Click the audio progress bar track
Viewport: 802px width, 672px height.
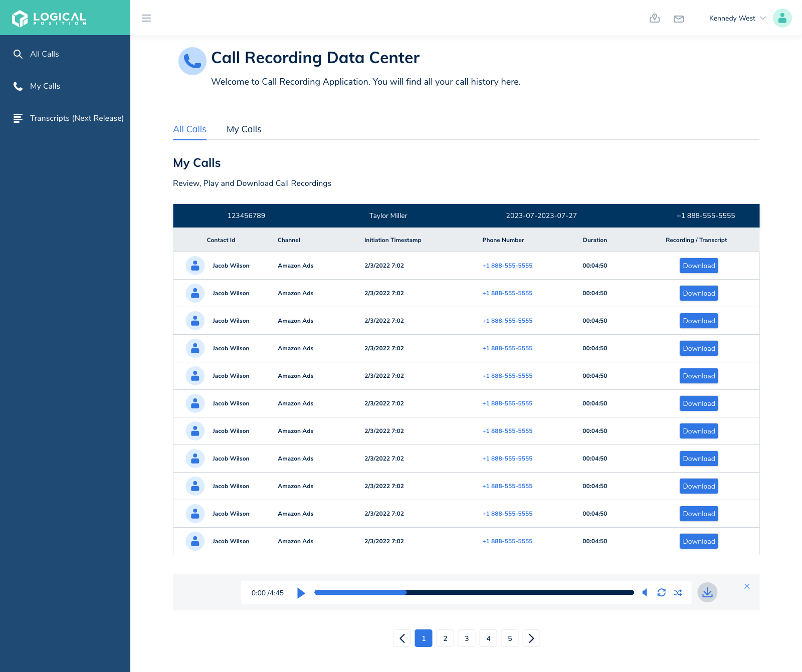coord(474,592)
